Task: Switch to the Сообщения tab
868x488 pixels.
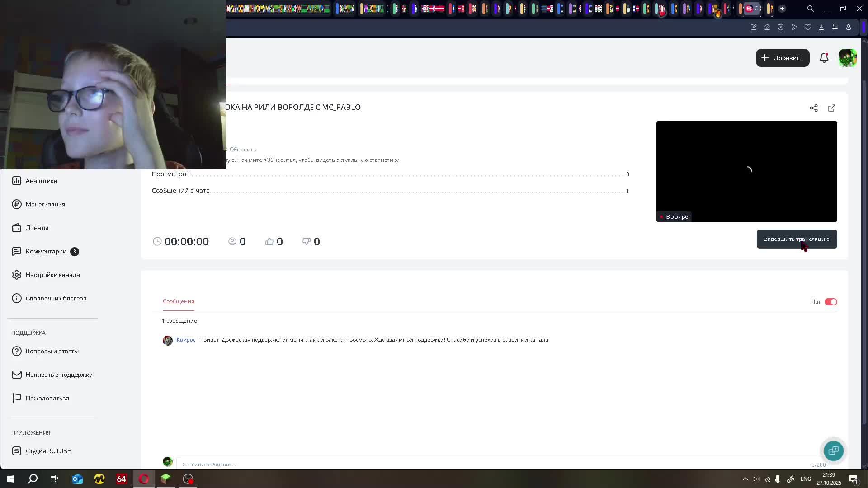Action: pyautogui.click(x=178, y=301)
